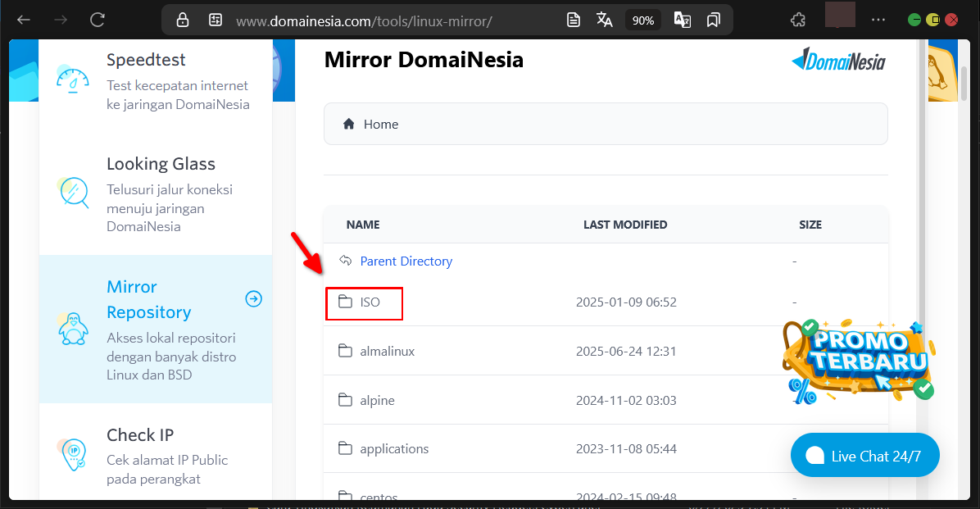Click the address bar URL text

click(x=364, y=21)
